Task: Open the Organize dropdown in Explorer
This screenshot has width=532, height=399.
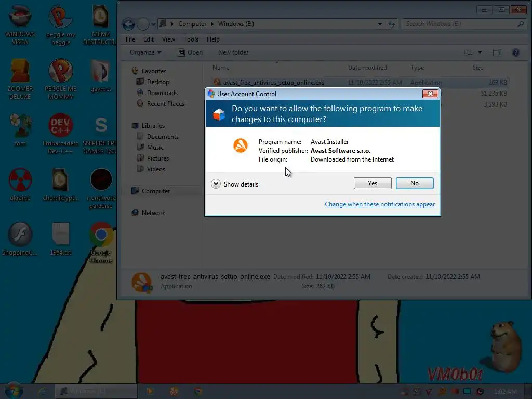Action: [145, 52]
